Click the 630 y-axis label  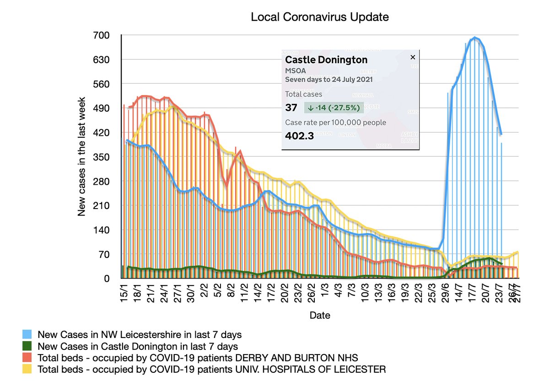click(102, 59)
